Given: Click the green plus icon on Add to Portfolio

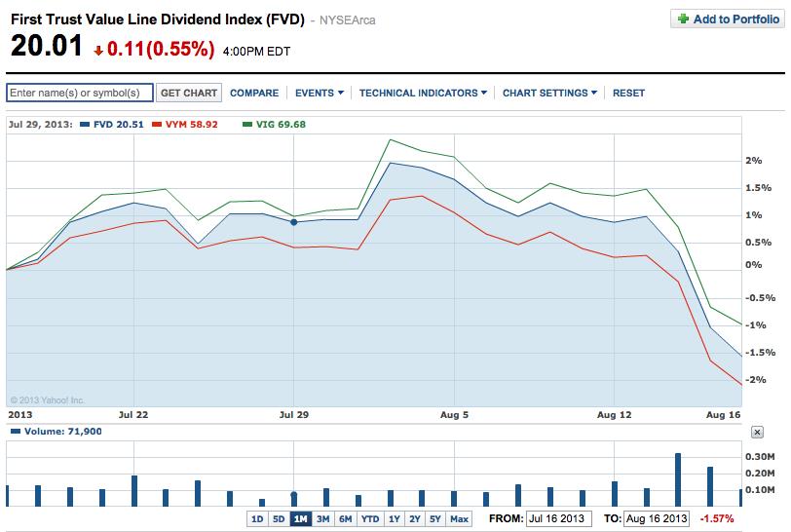Looking at the screenshot, I should [683, 19].
